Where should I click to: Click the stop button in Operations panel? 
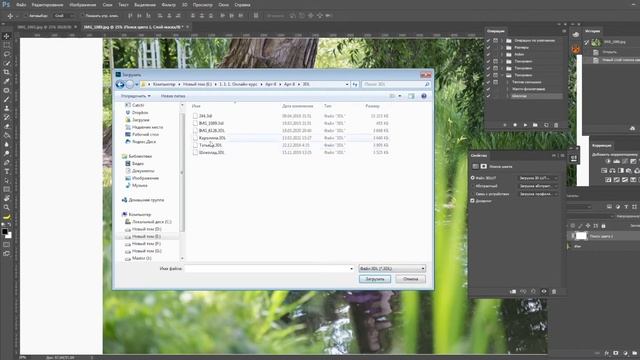[x=504, y=125]
